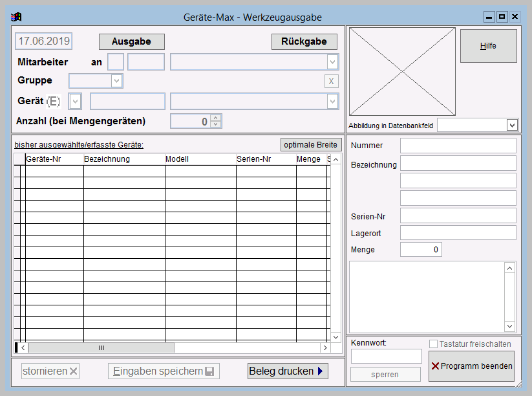Viewport: 532px width, 396px height.
Task: Open the Hilfe help button
Action: point(488,46)
